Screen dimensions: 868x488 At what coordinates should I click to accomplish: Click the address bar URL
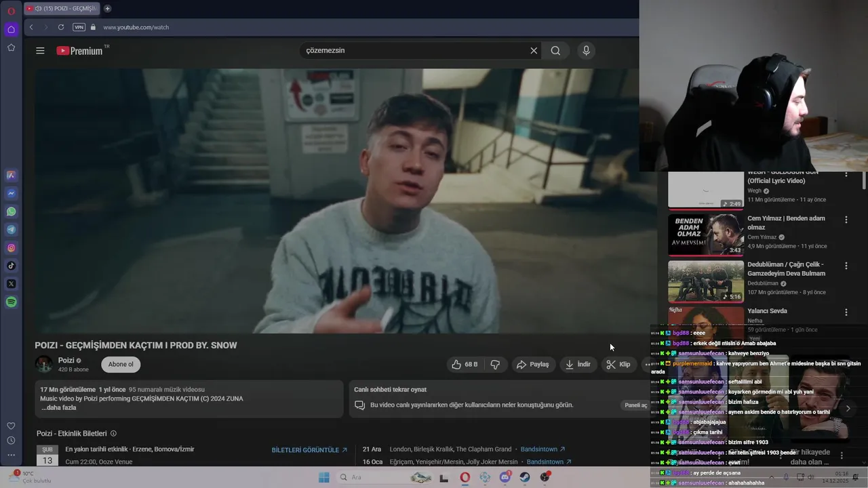pos(136,27)
